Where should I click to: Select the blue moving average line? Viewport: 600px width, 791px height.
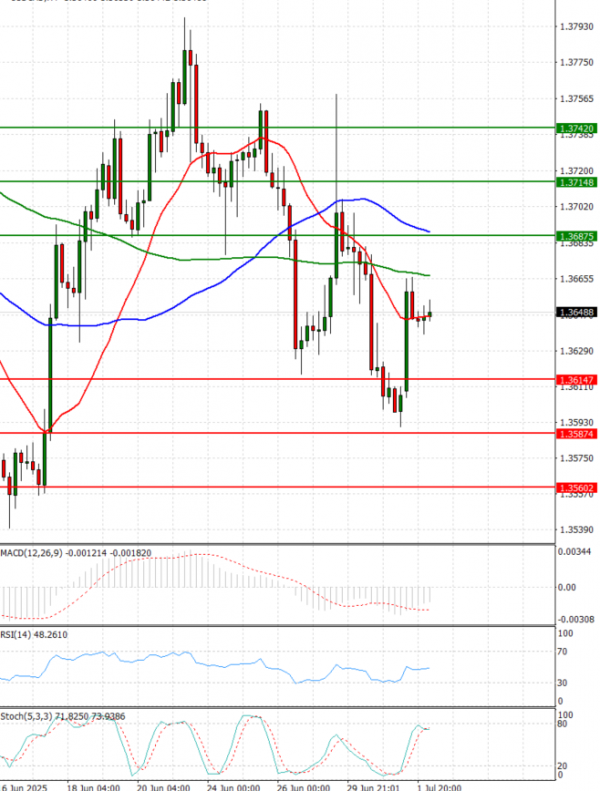tap(217, 287)
